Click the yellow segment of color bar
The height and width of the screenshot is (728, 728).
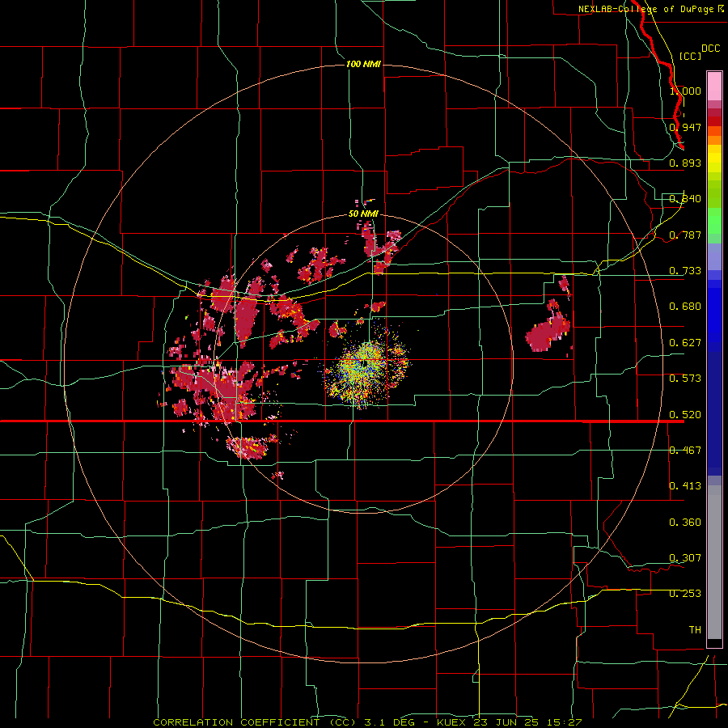pyautogui.click(x=714, y=159)
